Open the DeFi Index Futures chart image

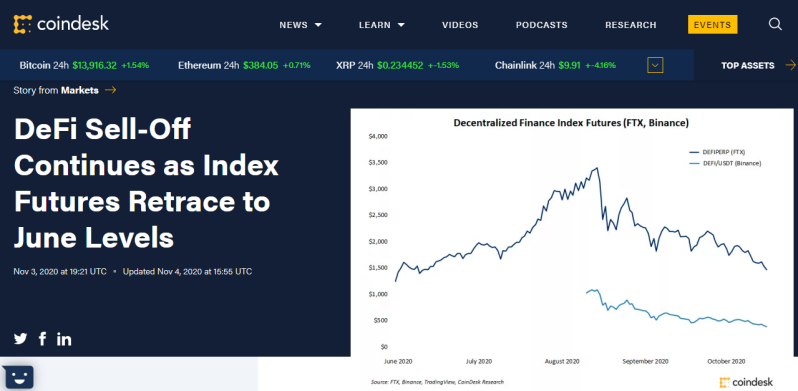point(572,249)
